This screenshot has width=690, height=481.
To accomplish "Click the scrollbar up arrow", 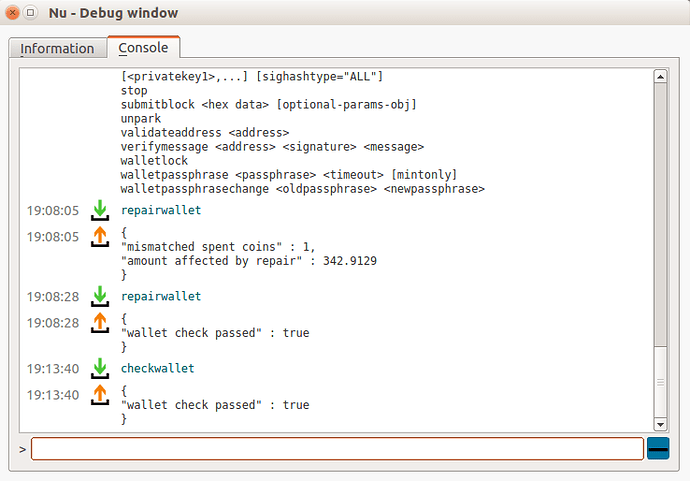I will click(660, 77).
